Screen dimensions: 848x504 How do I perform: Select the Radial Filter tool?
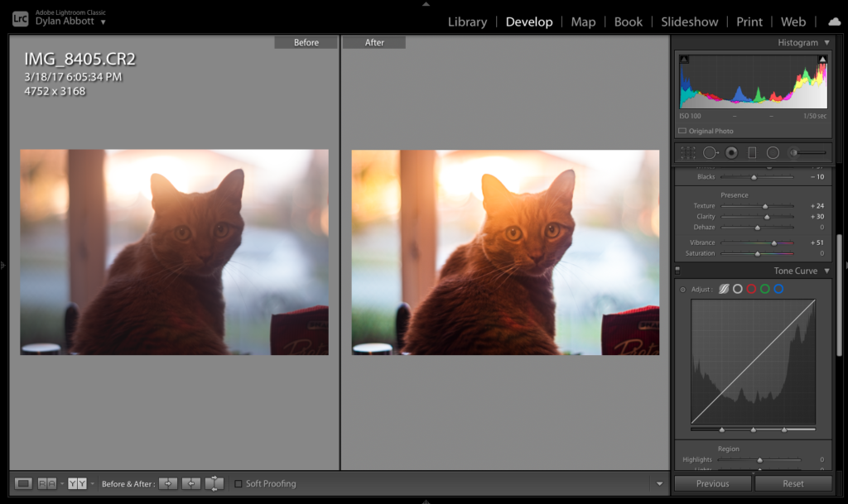773,153
